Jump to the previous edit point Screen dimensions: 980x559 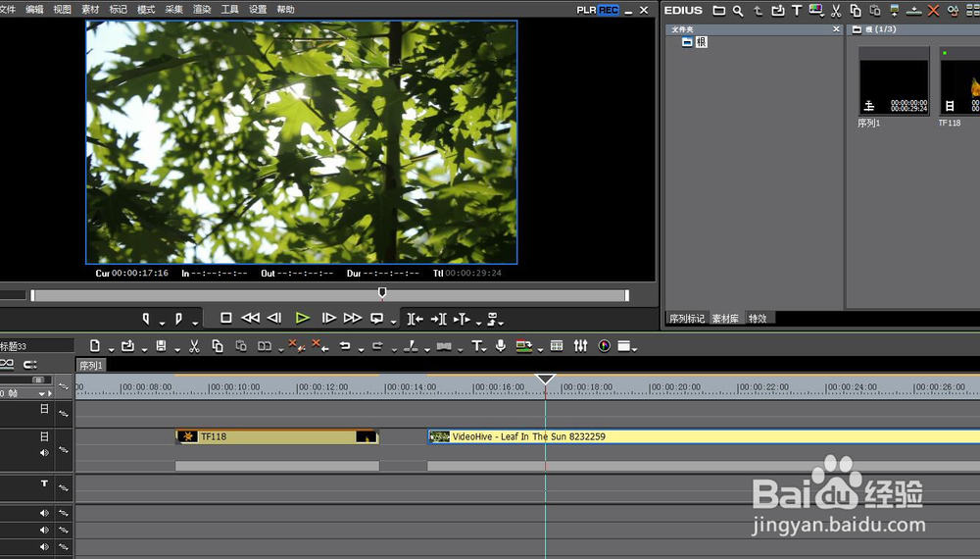click(415, 319)
